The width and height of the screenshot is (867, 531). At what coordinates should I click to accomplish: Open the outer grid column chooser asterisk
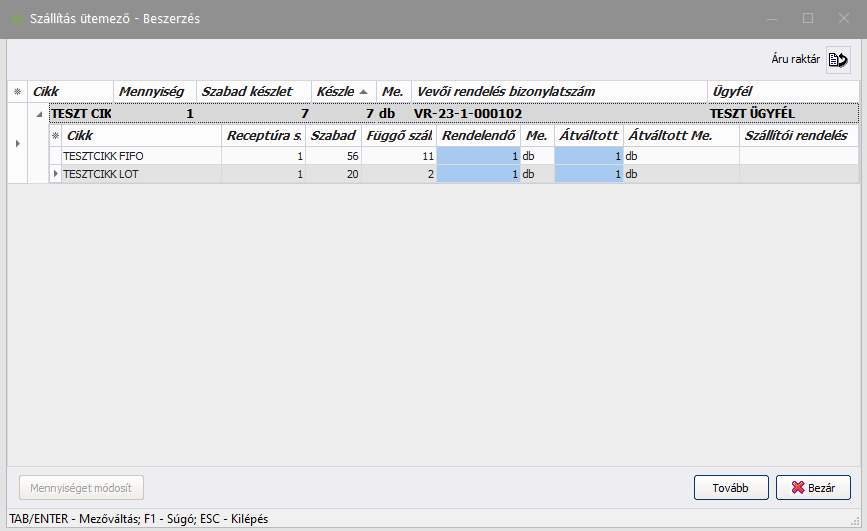click(x=16, y=91)
